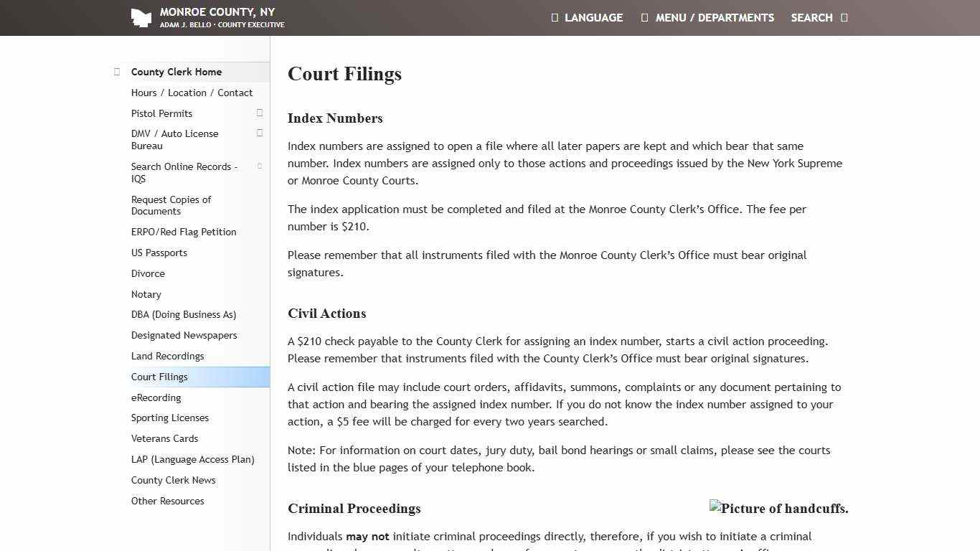Select the home icon beside County Clerk Home

pyautogui.click(x=116, y=71)
